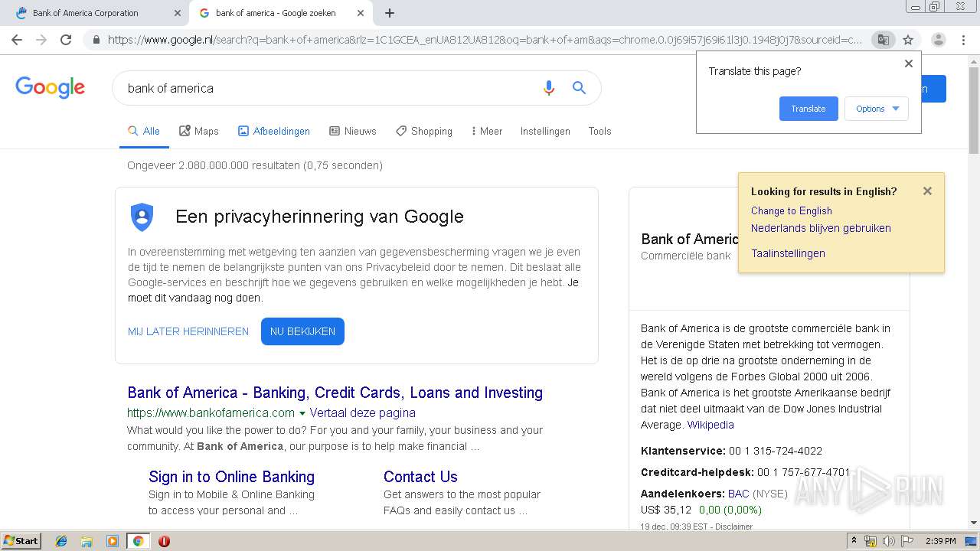This screenshot has height=551, width=980.
Task: Open dropdown arrow next to bankofamerica.com URL
Action: point(302,413)
